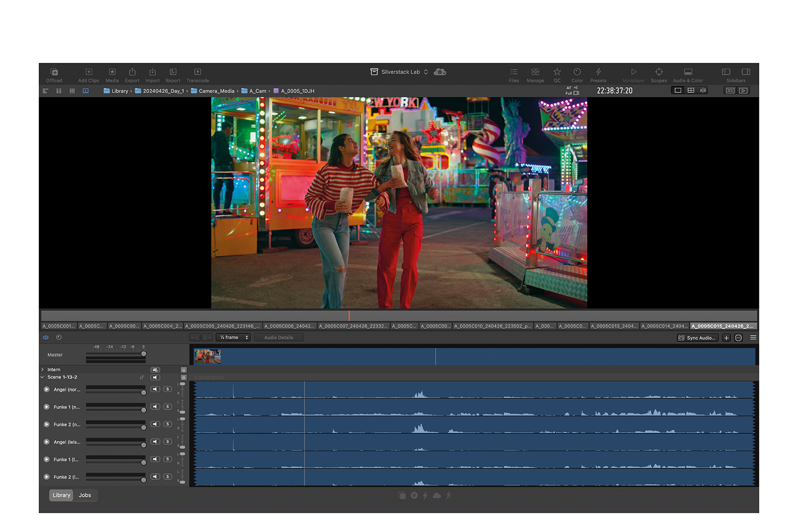Collapse the Scene 1-13-2 group

tap(42, 377)
